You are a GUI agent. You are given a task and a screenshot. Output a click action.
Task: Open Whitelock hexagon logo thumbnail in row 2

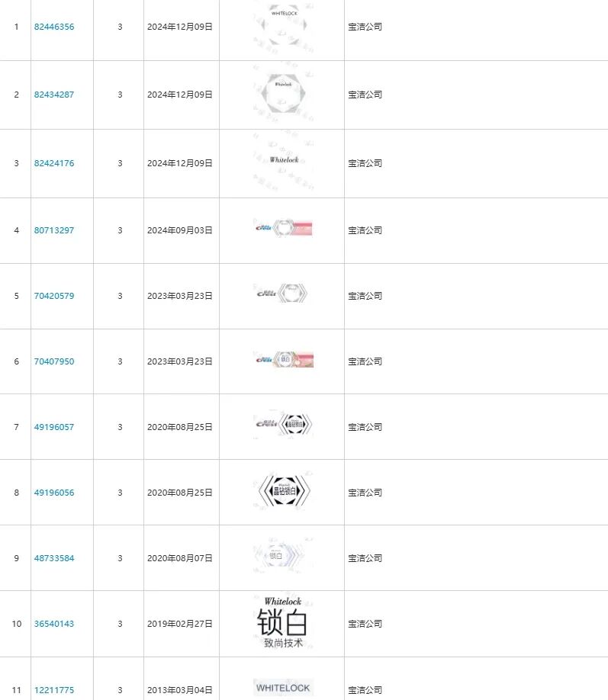point(282,94)
